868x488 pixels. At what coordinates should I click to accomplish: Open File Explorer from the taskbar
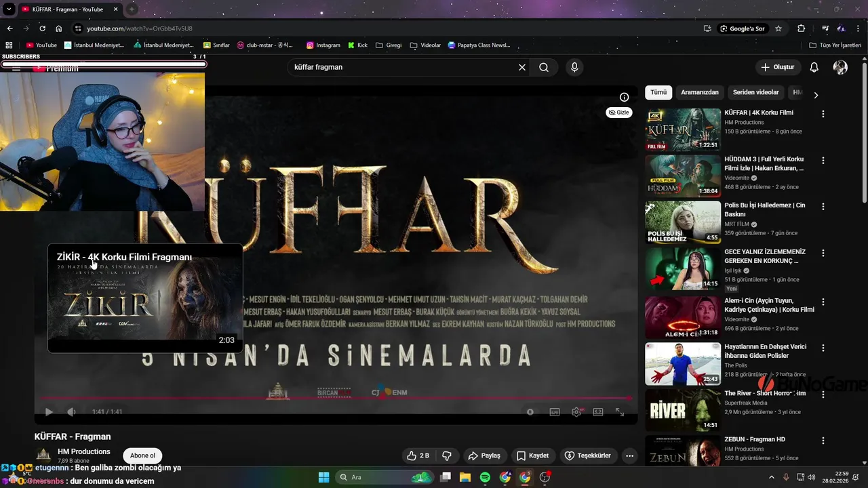tap(465, 477)
